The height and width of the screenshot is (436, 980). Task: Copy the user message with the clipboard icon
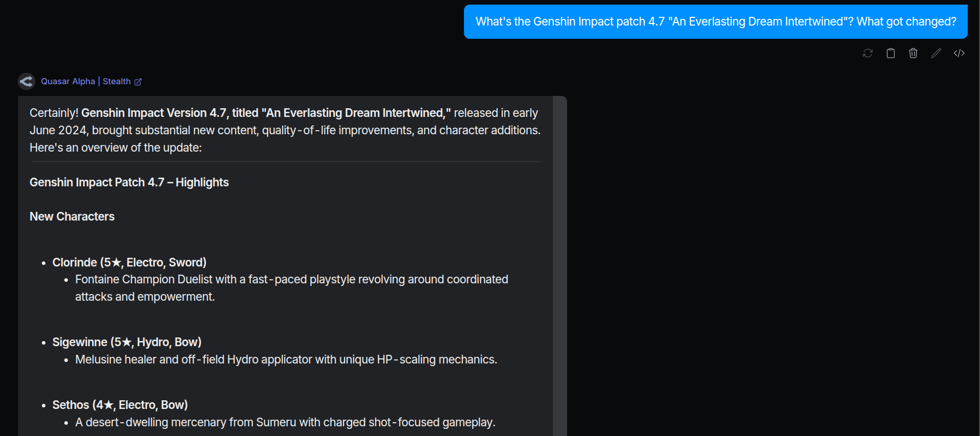[x=891, y=53]
